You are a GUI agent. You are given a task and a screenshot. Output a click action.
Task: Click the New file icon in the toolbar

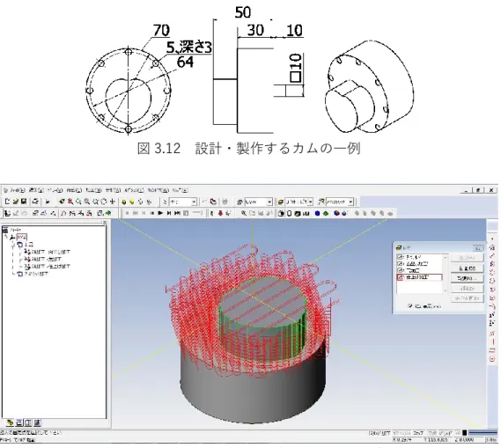tap(7, 202)
